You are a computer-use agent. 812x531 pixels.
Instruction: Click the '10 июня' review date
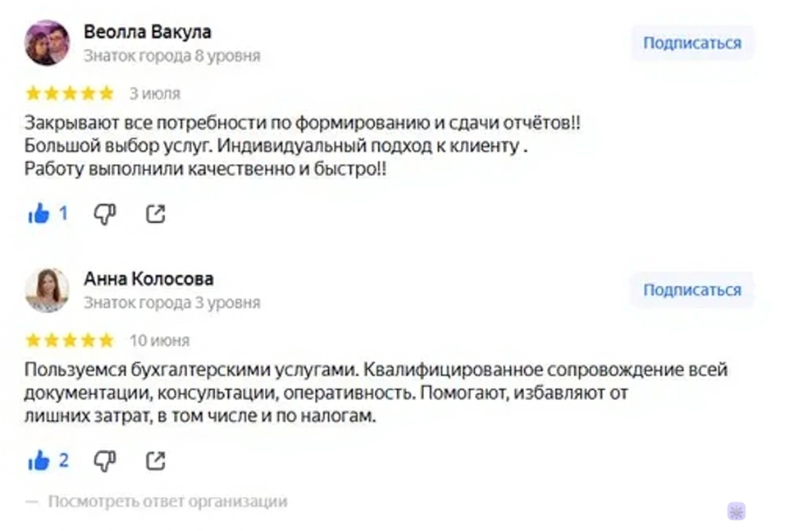[159, 341]
